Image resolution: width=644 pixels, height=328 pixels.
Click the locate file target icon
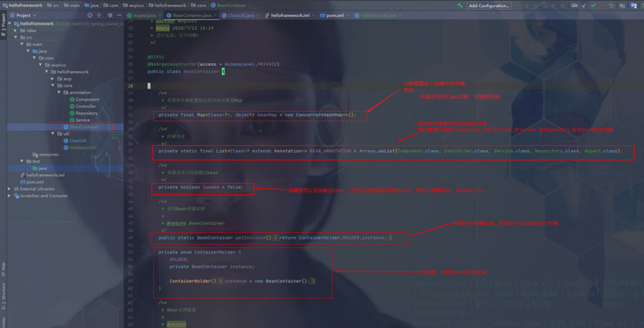(90, 15)
